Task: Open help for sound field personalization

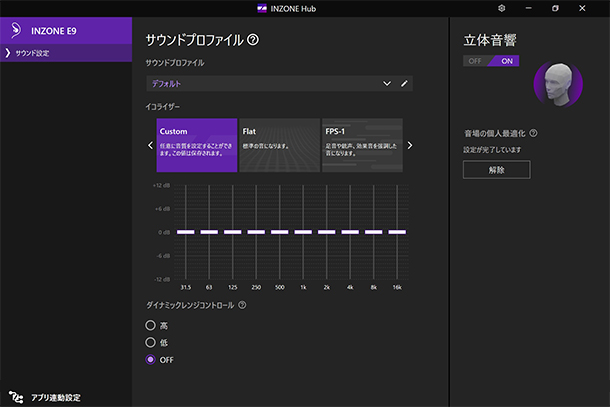Action: tap(533, 133)
